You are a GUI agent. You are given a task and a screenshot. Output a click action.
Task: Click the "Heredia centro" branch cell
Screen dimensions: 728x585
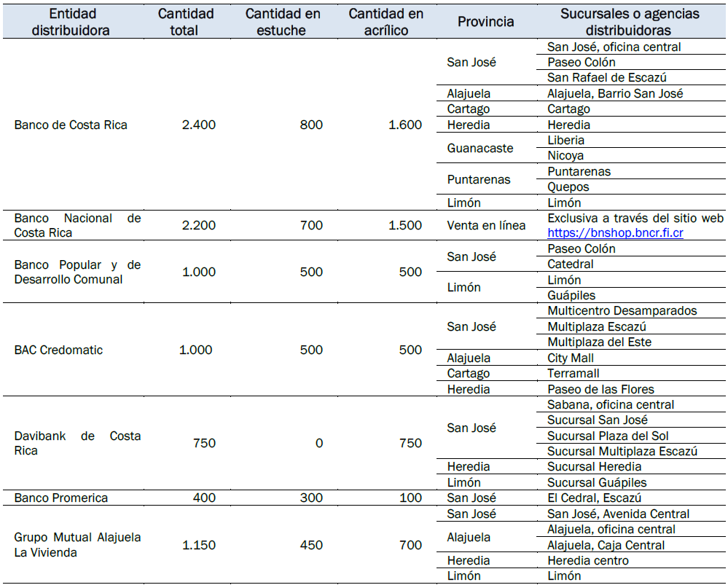point(588,560)
